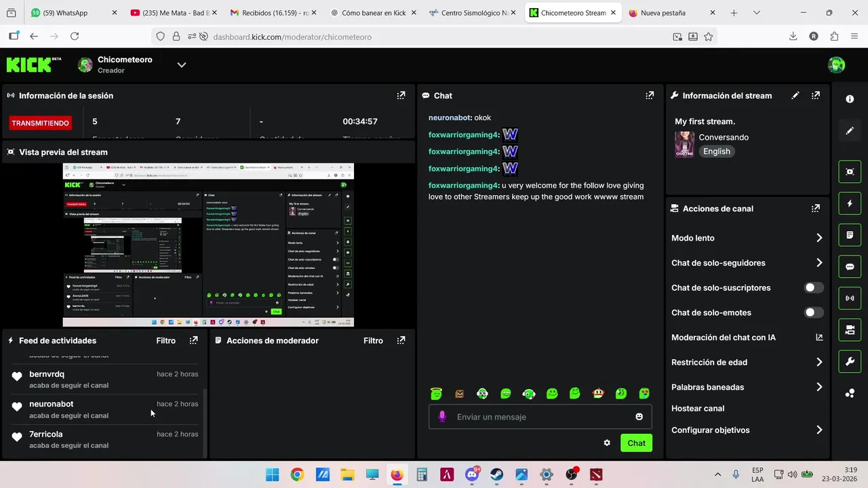Open Discord from the taskbar
This screenshot has width=868, height=488.
472,474
